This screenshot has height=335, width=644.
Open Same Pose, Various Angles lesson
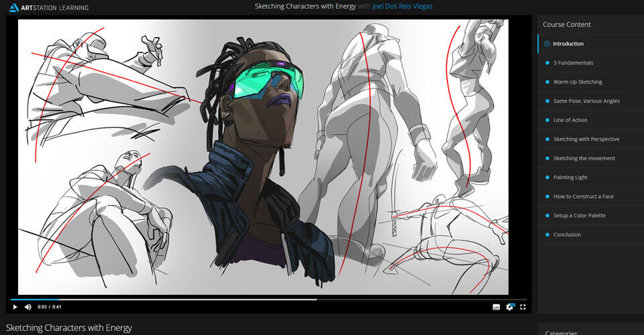tap(586, 101)
